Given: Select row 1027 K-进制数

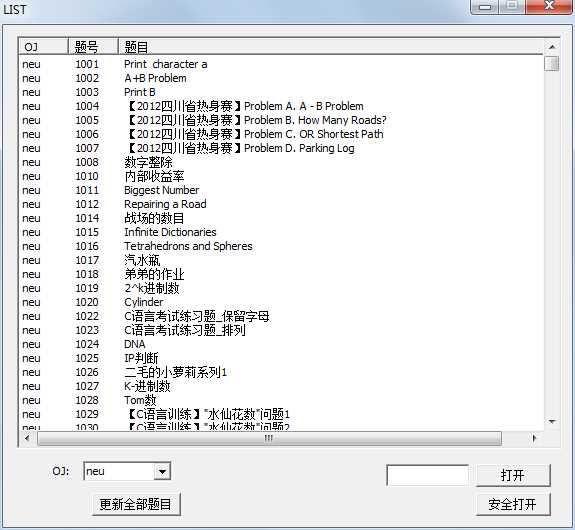Looking at the screenshot, I should pyautogui.click(x=281, y=386).
